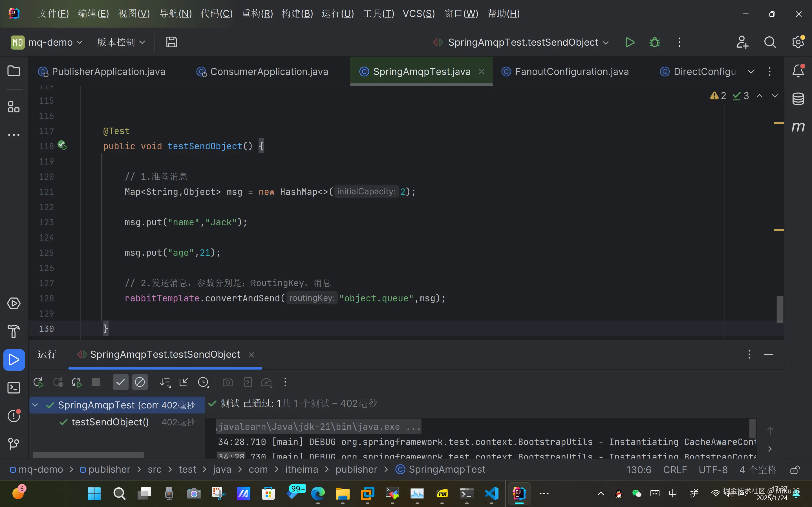
Task: Click the itheima breadcrumb in navigation bar
Action: tap(301, 470)
